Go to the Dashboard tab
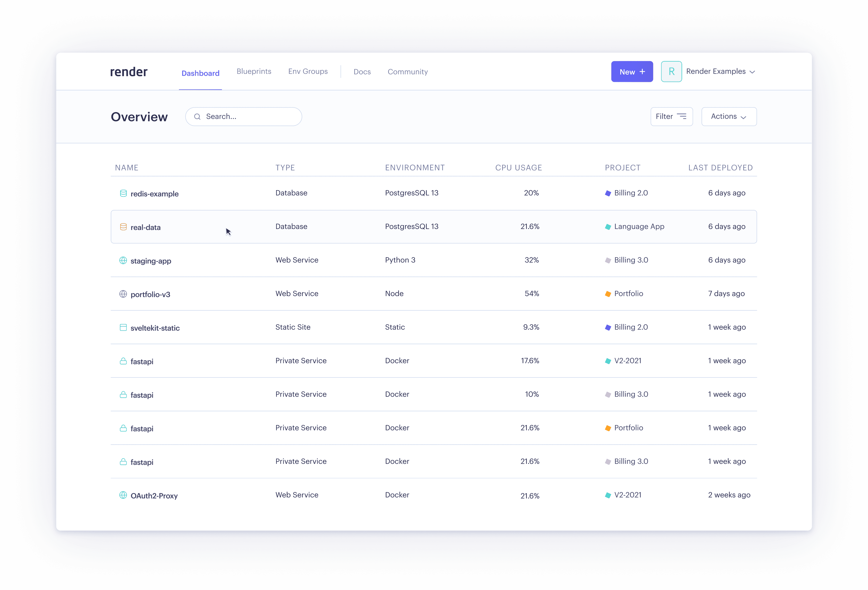The image size is (868, 590). 200,73
